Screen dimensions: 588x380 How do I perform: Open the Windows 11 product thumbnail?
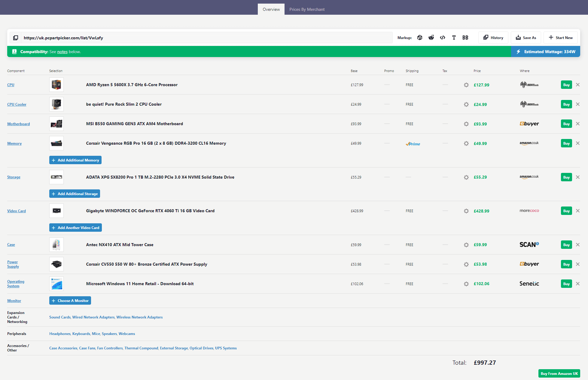(x=56, y=284)
